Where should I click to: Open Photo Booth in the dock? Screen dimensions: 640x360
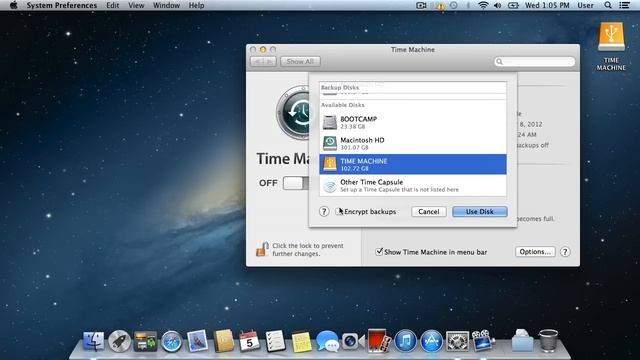click(378, 340)
